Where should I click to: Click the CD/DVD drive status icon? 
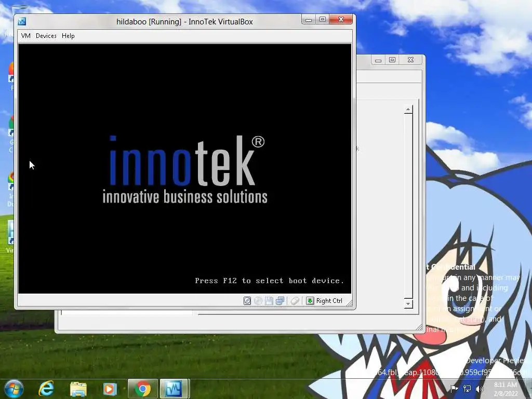258,301
